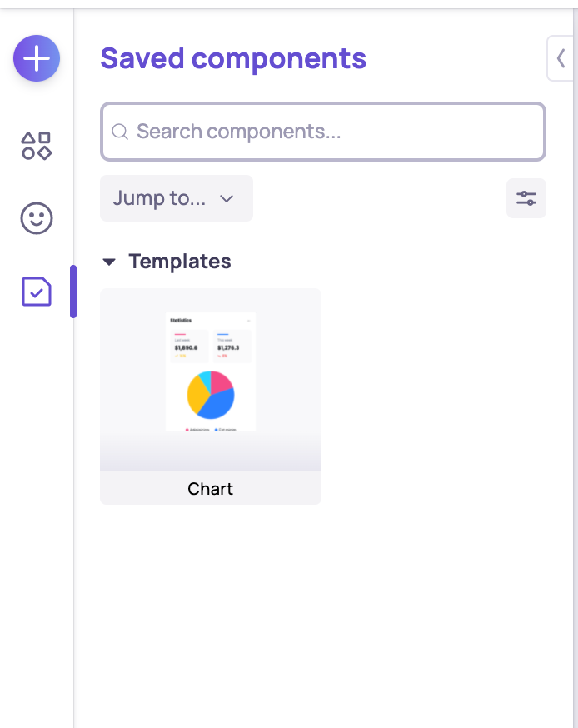Click the Statistics heading in the preview

click(x=181, y=320)
